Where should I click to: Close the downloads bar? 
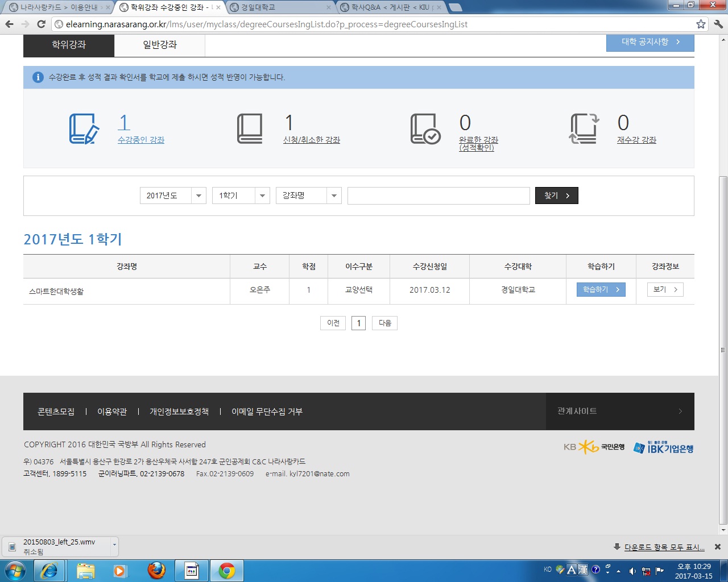(718, 547)
